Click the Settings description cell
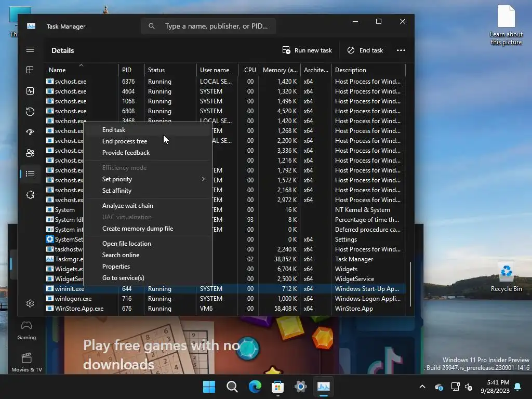The width and height of the screenshot is (532, 399). coord(345,240)
